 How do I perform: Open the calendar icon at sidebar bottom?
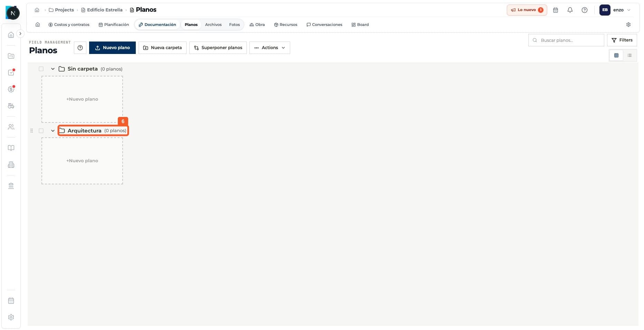[11, 301]
